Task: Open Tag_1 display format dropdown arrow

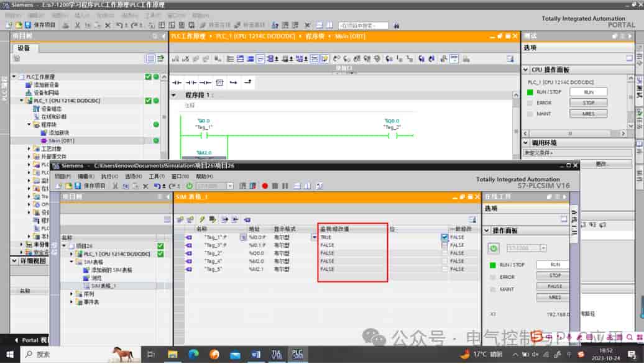Action: pyautogui.click(x=314, y=237)
